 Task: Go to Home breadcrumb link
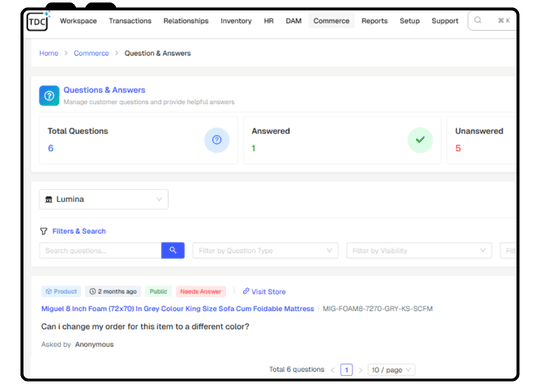(49, 53)
